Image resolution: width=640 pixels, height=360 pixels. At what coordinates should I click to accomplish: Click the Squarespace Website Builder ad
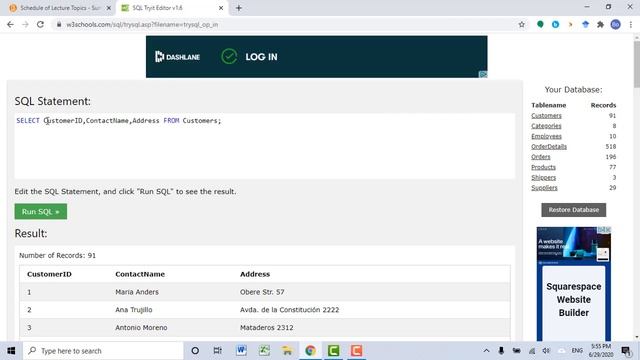click(573, 284)
